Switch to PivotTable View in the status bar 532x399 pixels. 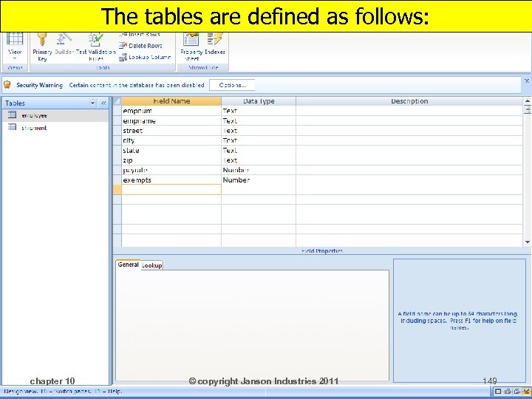(508, 391)
